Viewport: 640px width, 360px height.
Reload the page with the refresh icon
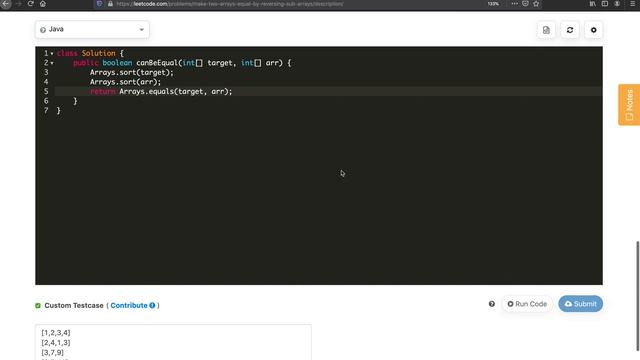(x=31, y=4)
